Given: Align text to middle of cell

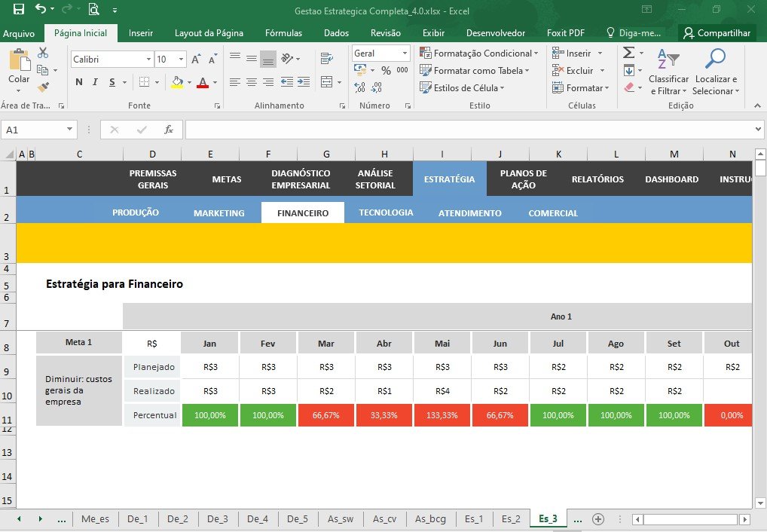Looking at the screenshot, I should click(x=252, y=59).
